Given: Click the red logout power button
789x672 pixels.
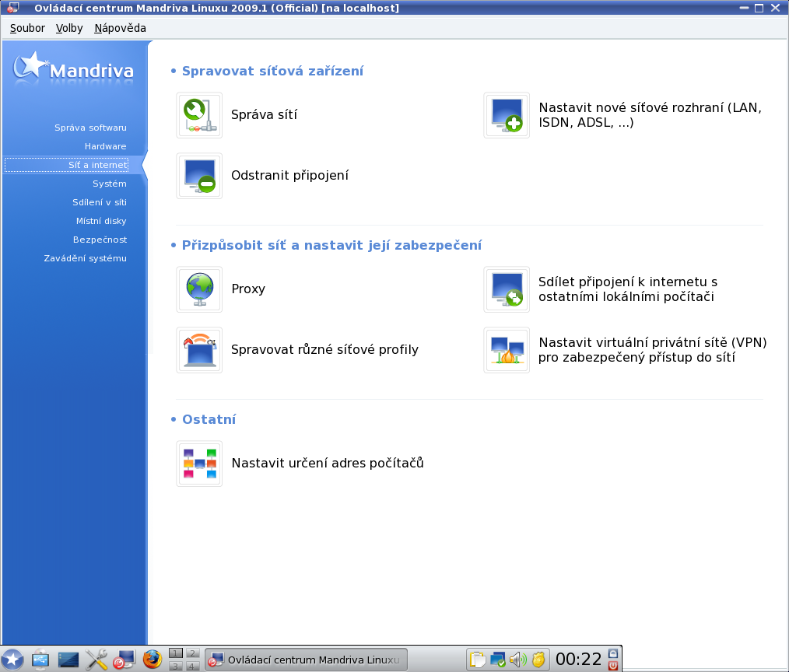Looking at the screenshot, I should coord(613,666).
